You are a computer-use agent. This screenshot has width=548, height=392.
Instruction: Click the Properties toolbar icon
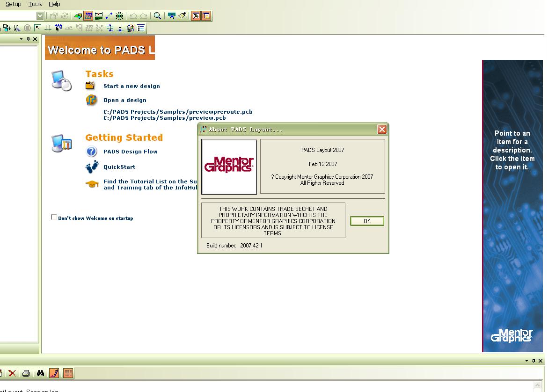[53, 16]
